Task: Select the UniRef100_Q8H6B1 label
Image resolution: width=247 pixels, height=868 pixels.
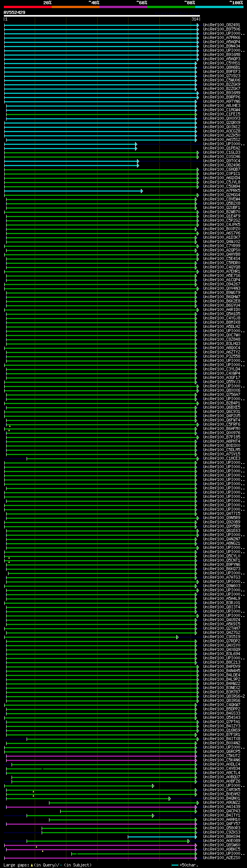Action: (222, 68)
